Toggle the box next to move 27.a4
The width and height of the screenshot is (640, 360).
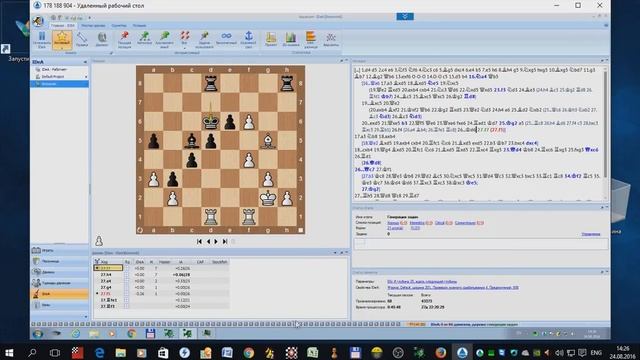[127, 281]
